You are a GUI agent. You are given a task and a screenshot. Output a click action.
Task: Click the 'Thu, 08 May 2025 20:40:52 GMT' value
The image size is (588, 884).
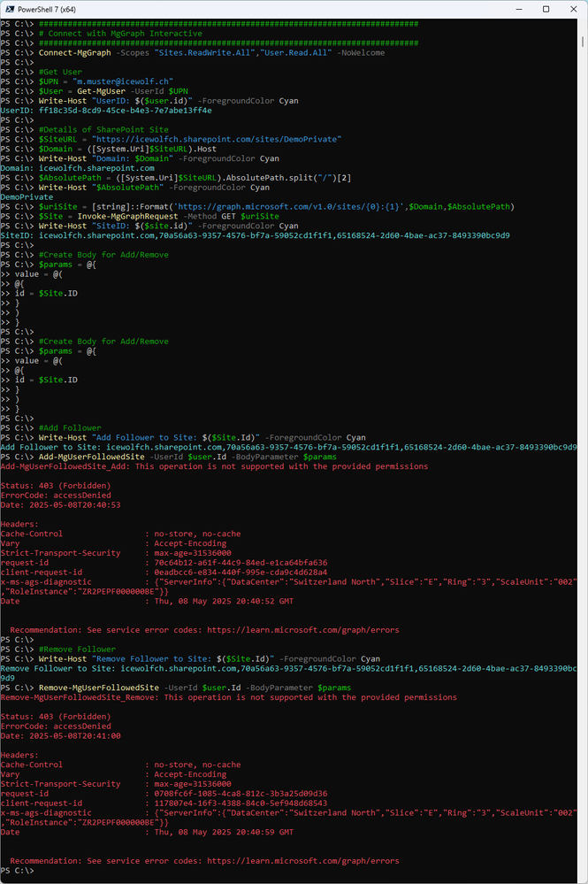(225, 602)
